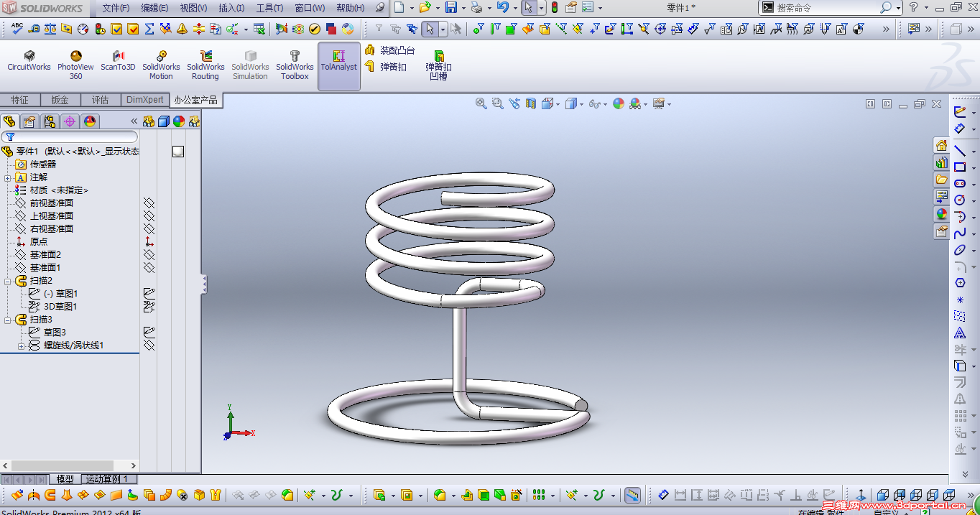The height and width of the screenshot is (515, 980).
Task: Open the FeatureManager design tree tab
Action: tap(9, 121)
